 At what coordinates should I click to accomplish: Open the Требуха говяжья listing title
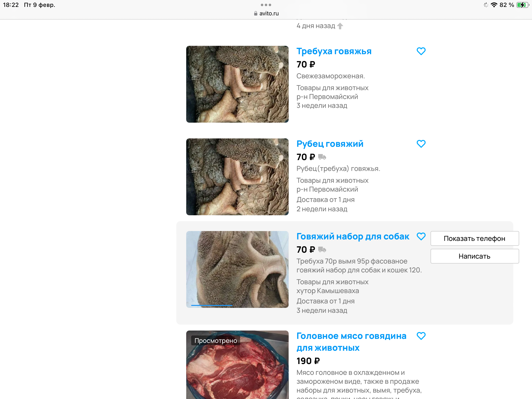point(334,51)
